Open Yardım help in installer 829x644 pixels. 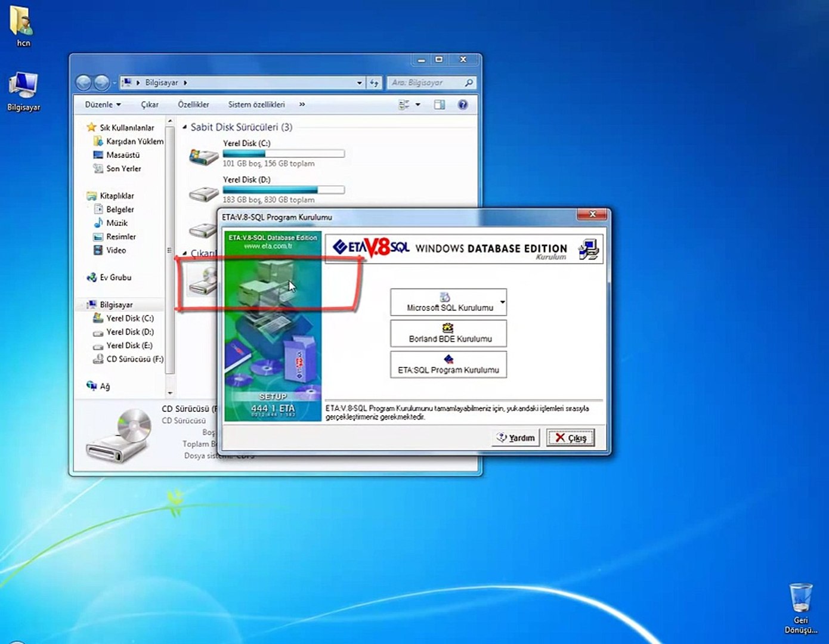516,438
